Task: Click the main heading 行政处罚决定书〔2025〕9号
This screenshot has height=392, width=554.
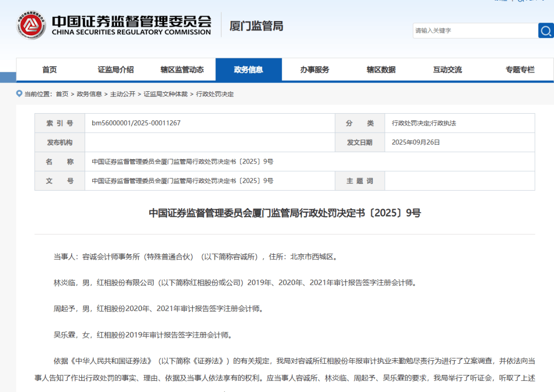Action: click(x=285, y=213)
